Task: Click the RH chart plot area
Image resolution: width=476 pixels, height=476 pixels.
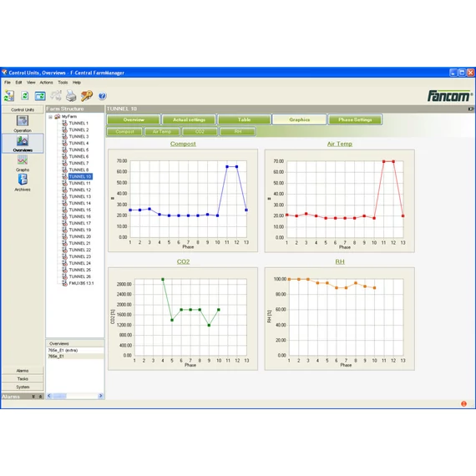Action: click(x=346, y=317)
